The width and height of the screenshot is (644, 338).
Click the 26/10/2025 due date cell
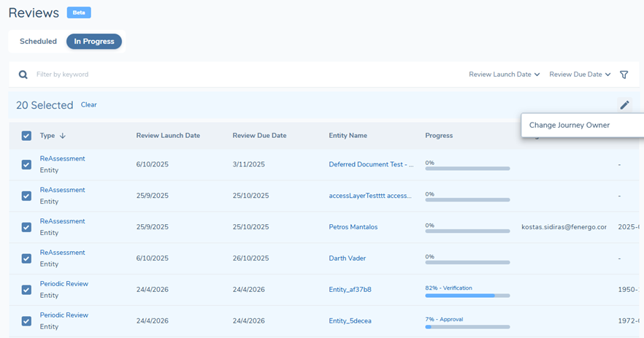pos(250,258)
